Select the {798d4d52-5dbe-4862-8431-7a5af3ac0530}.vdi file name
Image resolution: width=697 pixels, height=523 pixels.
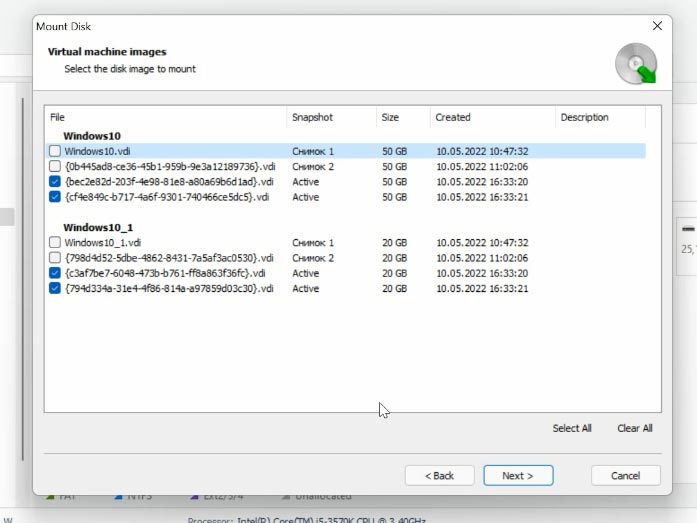tap(169, 258)
